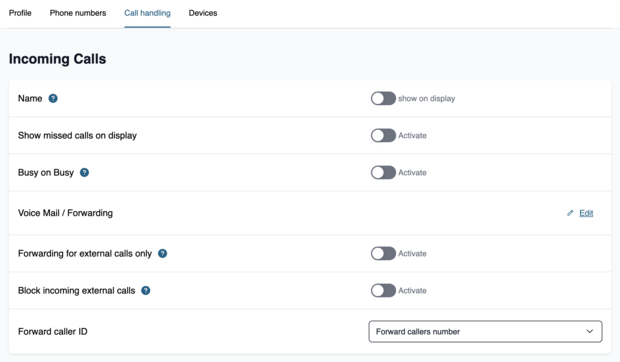Click the Block incoming external calls label
This screenshot has width=620, height=362.
pos(77,290)
